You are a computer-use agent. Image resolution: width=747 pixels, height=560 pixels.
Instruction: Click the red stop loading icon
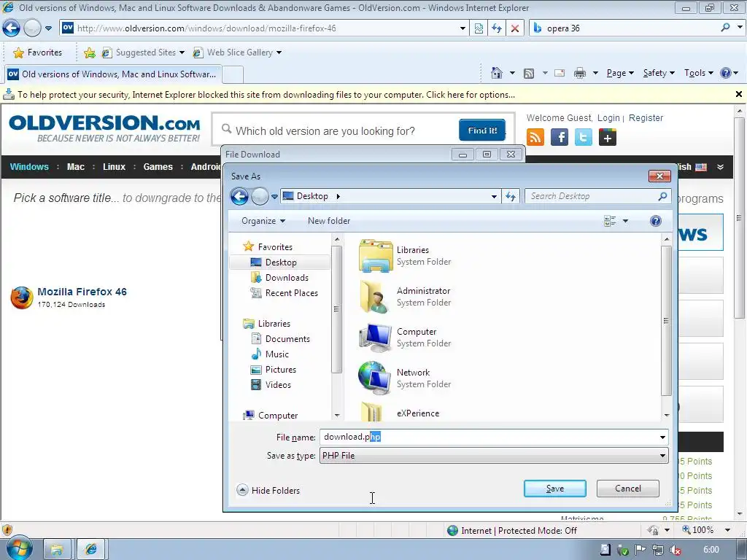click(515, 28)
